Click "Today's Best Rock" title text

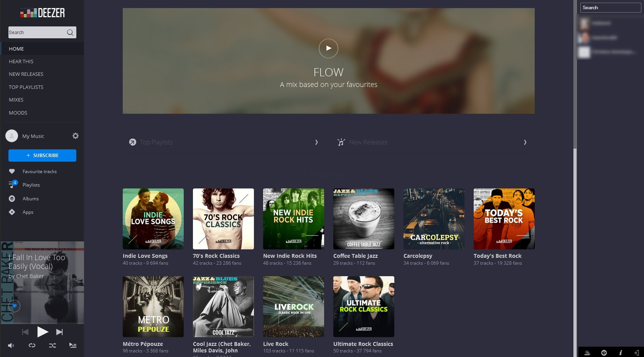[x=497, y=256]
